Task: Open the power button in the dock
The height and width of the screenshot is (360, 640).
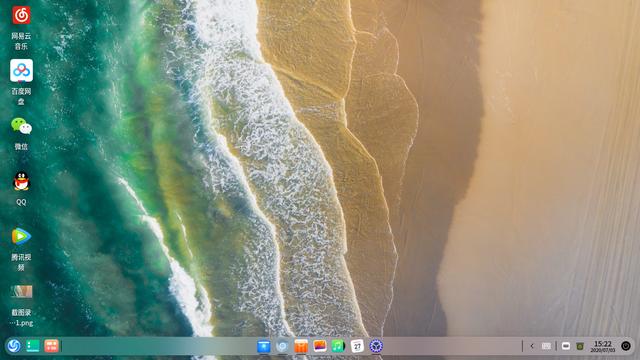Action: click(x=626, y=346)
